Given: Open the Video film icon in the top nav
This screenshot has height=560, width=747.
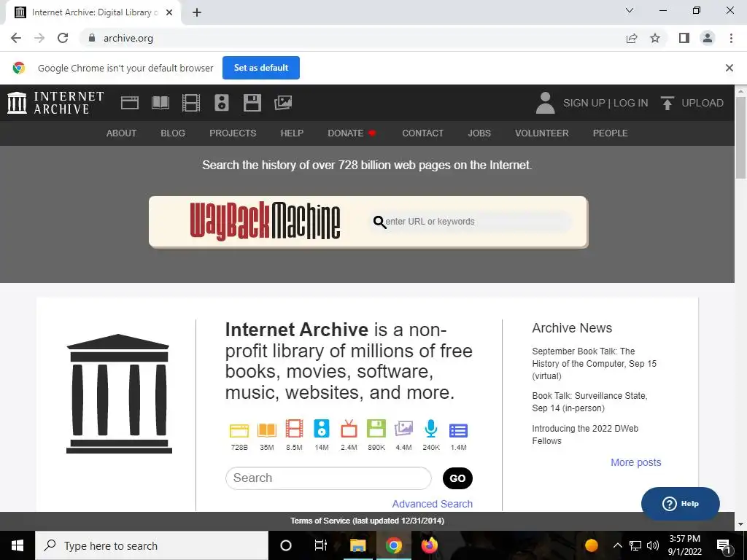Looking at the screenshot, I should pyautogui.click(x=191, y=102).
